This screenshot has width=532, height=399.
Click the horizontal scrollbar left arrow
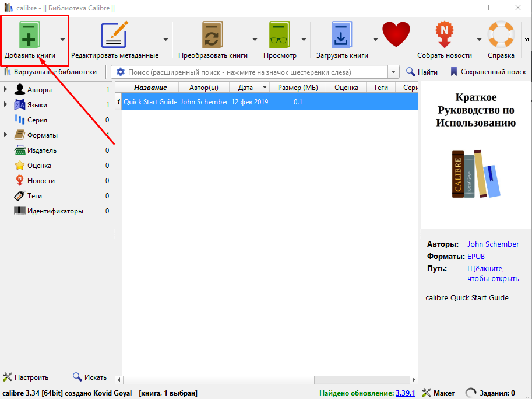pos(119,379)
